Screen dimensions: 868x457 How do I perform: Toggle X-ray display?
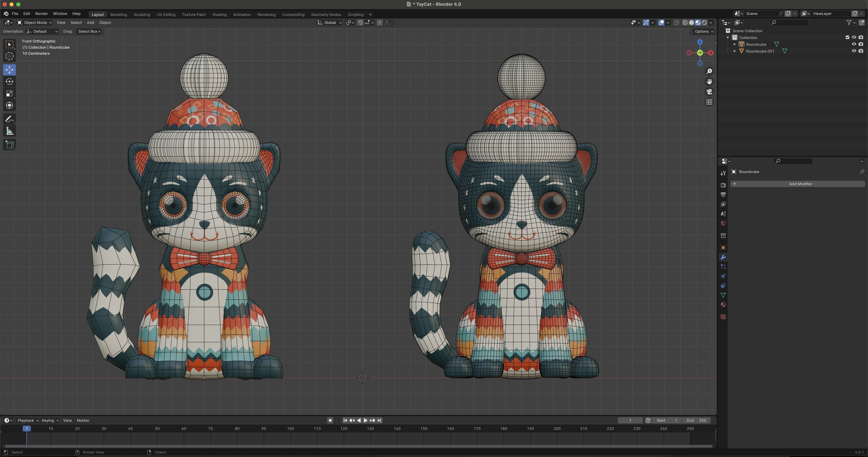(x=676, y=23)
